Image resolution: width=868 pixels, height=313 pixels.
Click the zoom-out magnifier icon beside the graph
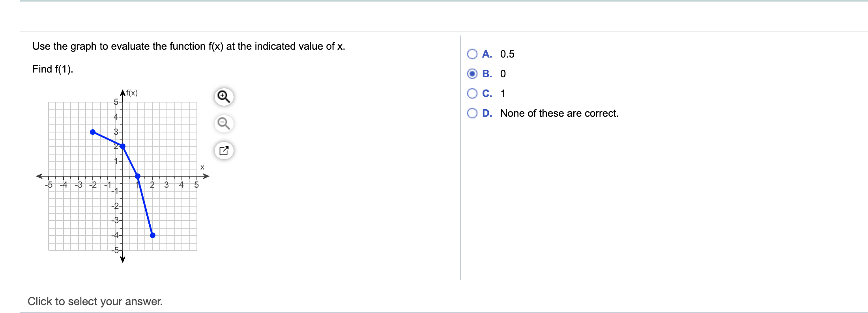click(x=224, y=123)
